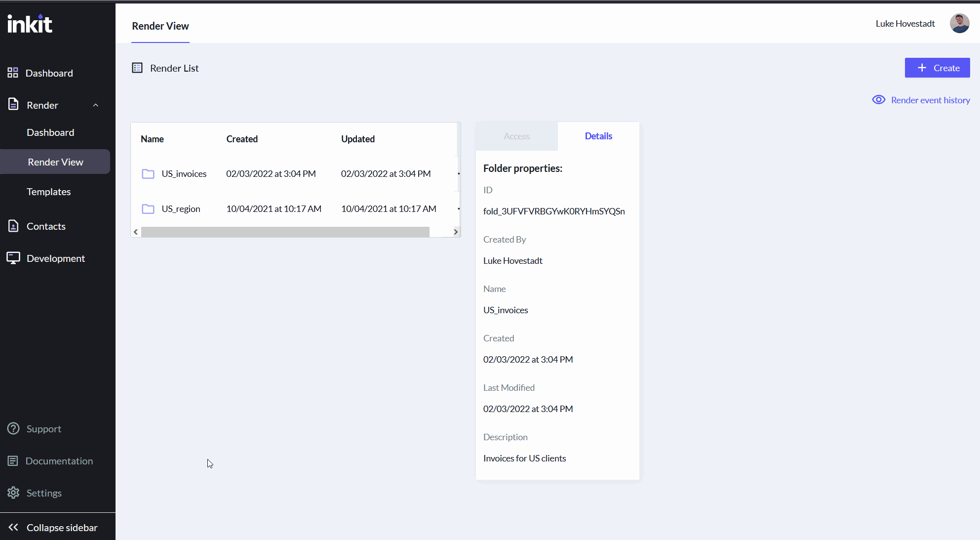Open Templates in the Render submenu
Screen dimensions: 980x540
(x=48, y=192)
